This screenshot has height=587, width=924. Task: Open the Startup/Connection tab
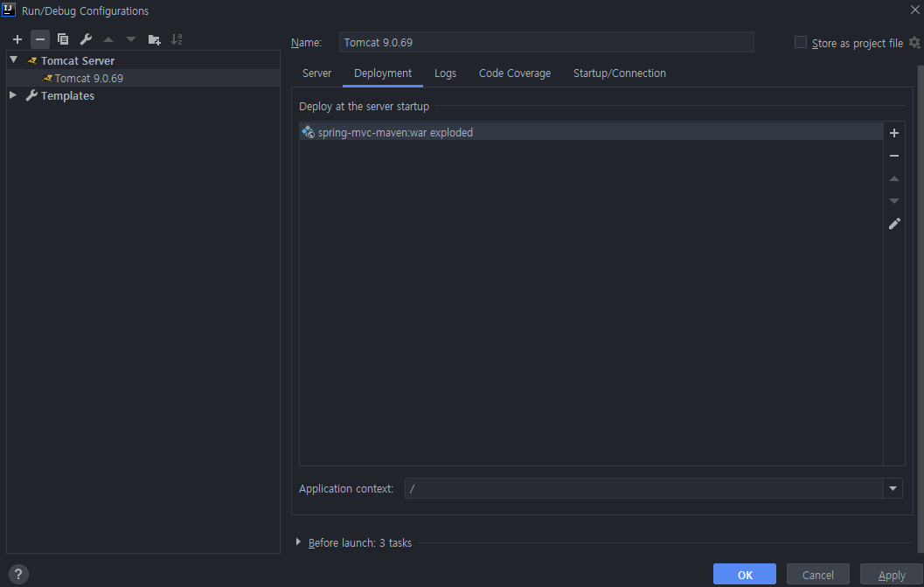619,73
